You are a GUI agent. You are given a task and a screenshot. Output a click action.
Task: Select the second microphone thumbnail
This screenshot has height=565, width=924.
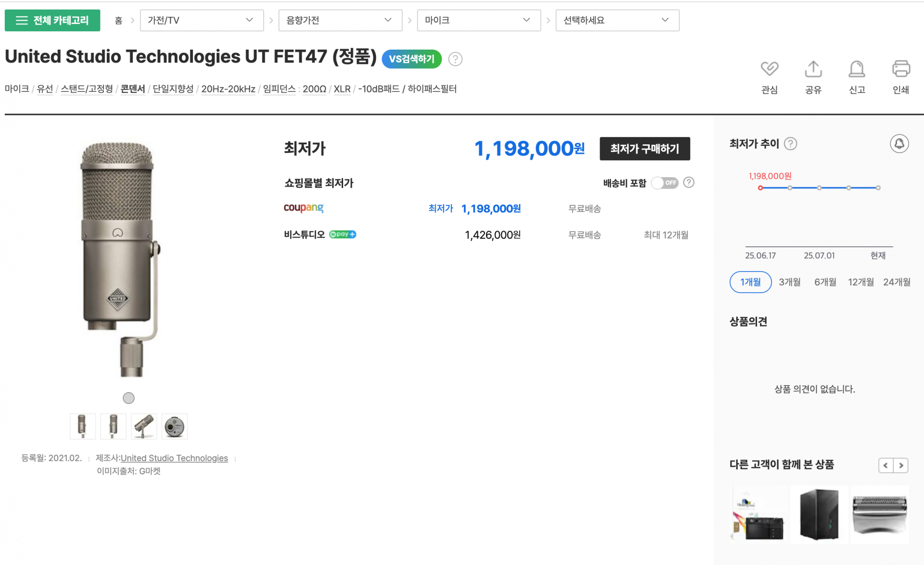click(113, 426)
